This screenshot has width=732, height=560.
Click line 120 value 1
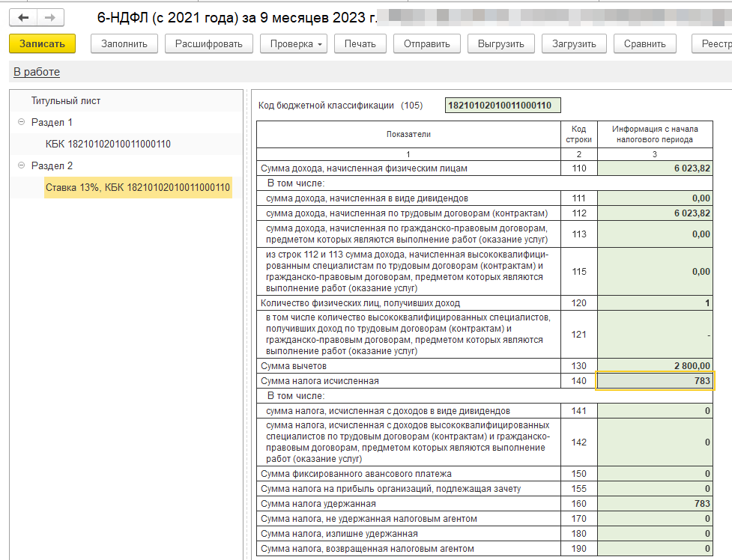655,303
